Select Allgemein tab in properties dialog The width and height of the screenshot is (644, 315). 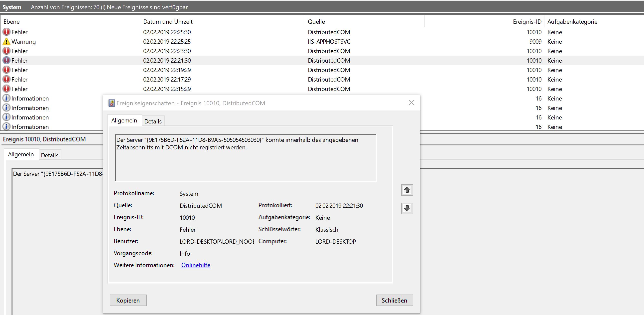(x=124, y=120)
